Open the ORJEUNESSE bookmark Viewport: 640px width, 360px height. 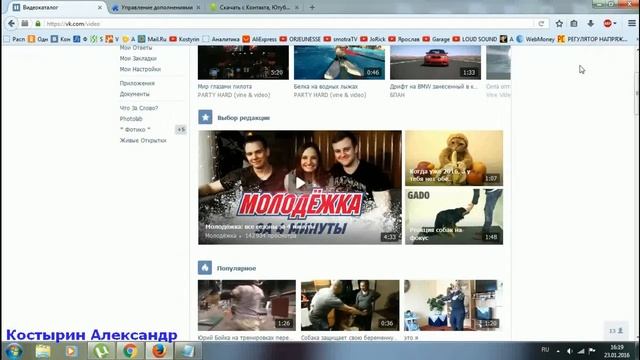[x=300, y=39]
